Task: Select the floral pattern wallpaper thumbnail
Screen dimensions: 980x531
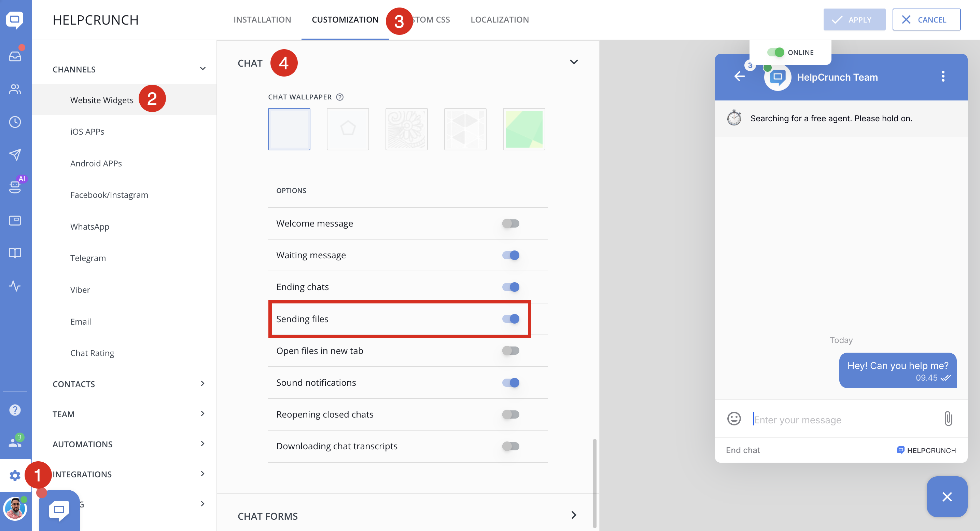Action: [406, 129]
